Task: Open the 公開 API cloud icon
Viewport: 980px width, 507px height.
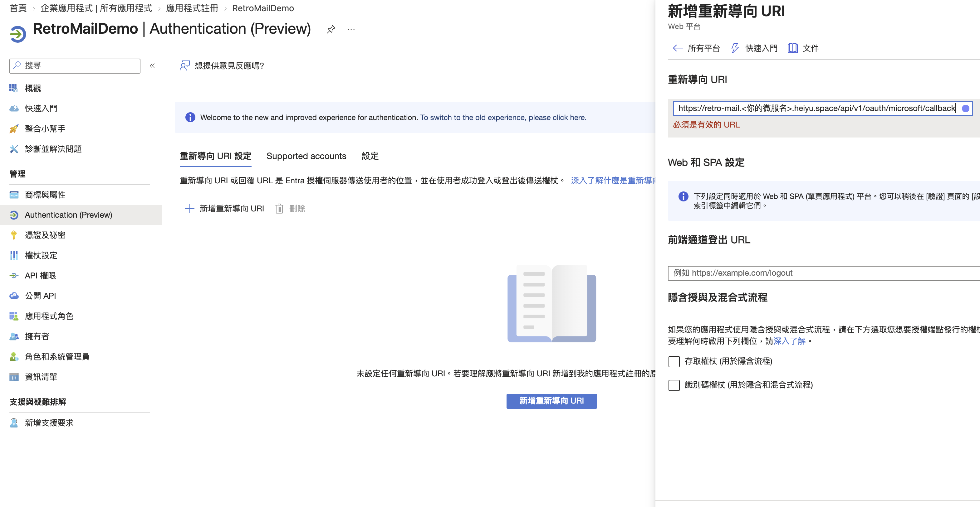Action: click(x=14, y=296)
